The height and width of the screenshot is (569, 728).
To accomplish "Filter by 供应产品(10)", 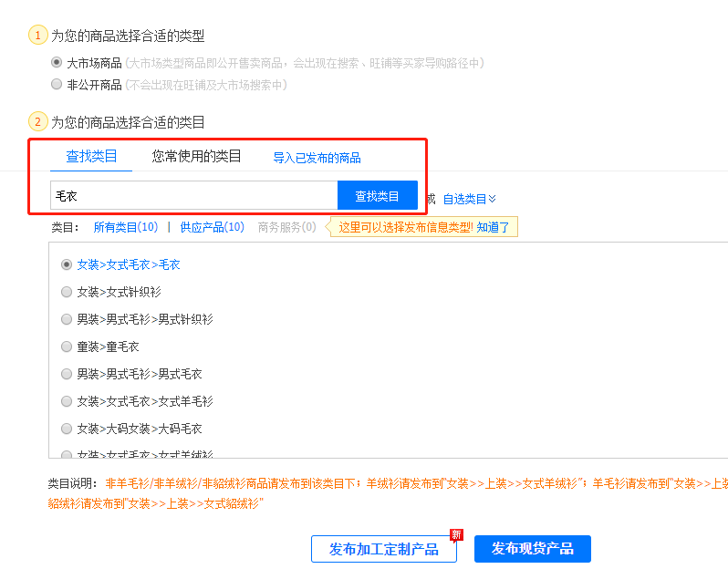I will [212, 227].
